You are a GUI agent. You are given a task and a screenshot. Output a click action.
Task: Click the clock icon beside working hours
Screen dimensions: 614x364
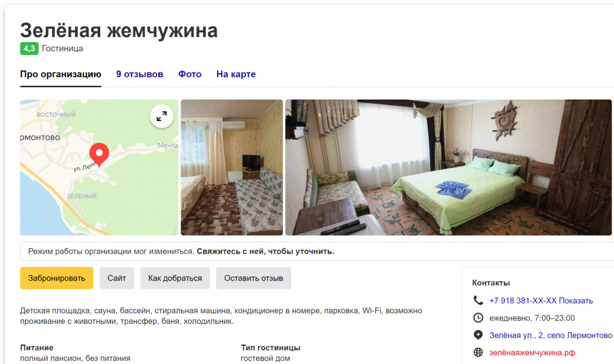coord(478,318)
